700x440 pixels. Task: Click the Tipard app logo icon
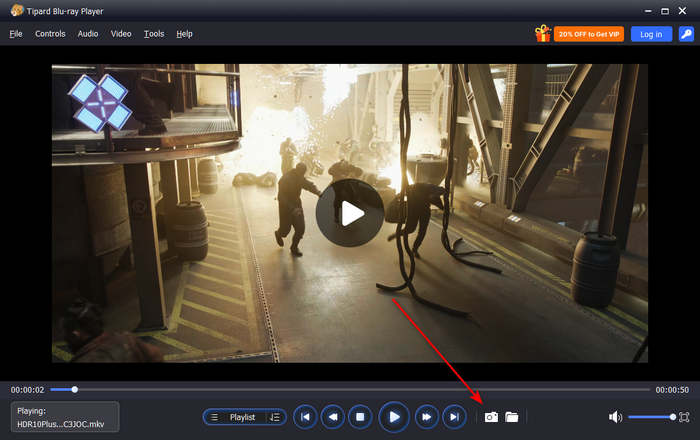[17, 10]
